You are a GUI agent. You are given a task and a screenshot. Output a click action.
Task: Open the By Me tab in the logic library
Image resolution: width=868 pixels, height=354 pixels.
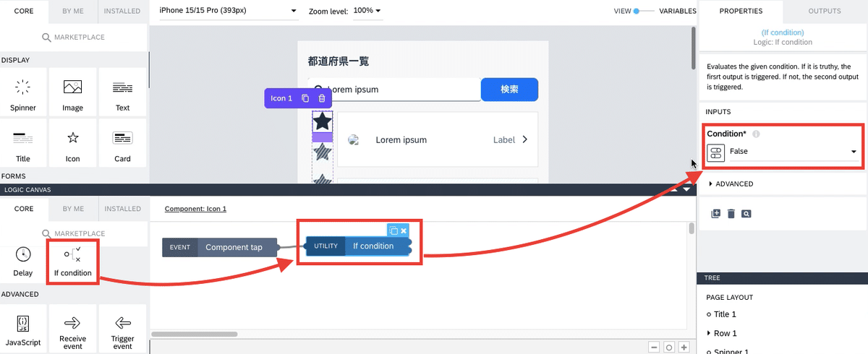[72, 209]
